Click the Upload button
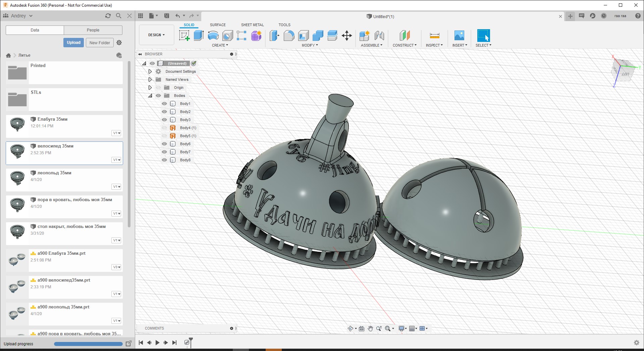Screen dimensions: 644x351 (x=73, y=43)
